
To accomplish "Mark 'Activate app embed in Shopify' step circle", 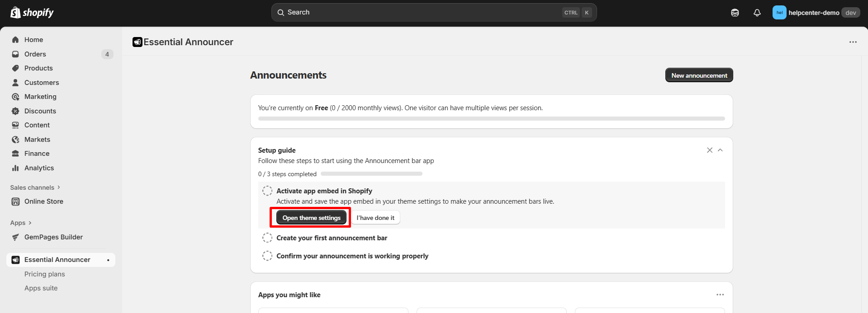I will pyautogui.click(x=267, y=191).
